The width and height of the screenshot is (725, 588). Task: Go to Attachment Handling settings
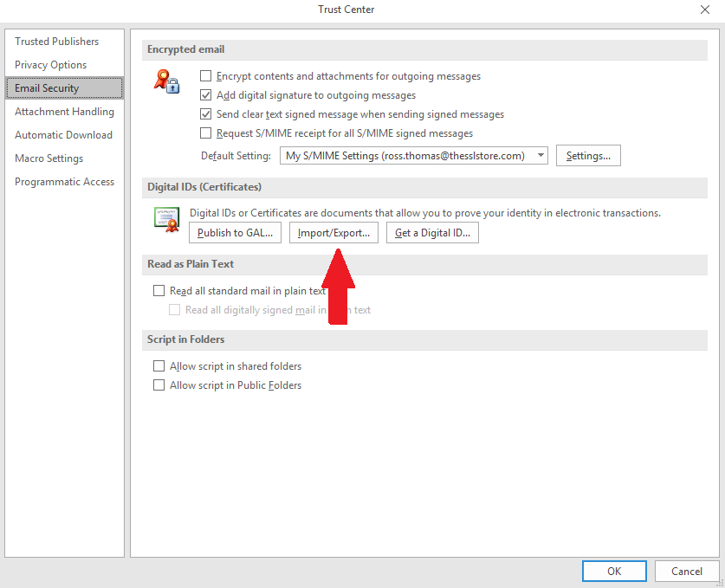tap(64, 112)
